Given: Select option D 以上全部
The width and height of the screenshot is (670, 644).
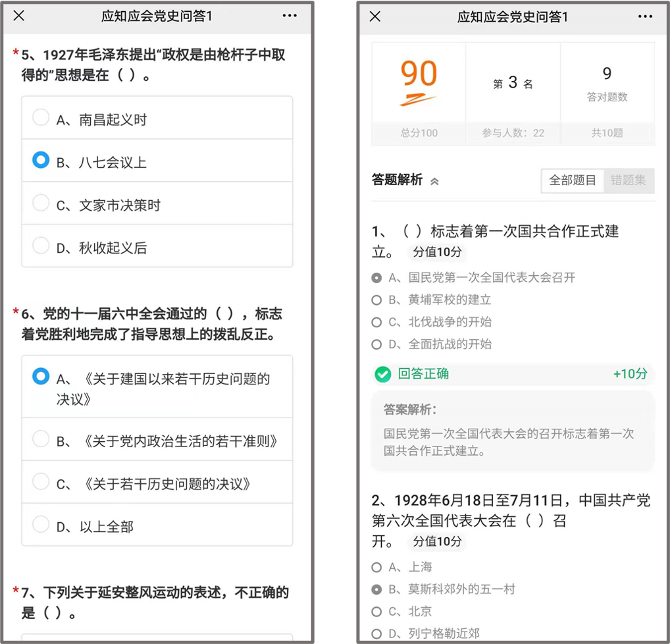Looking at the screenshot, I should click(41, 525).
